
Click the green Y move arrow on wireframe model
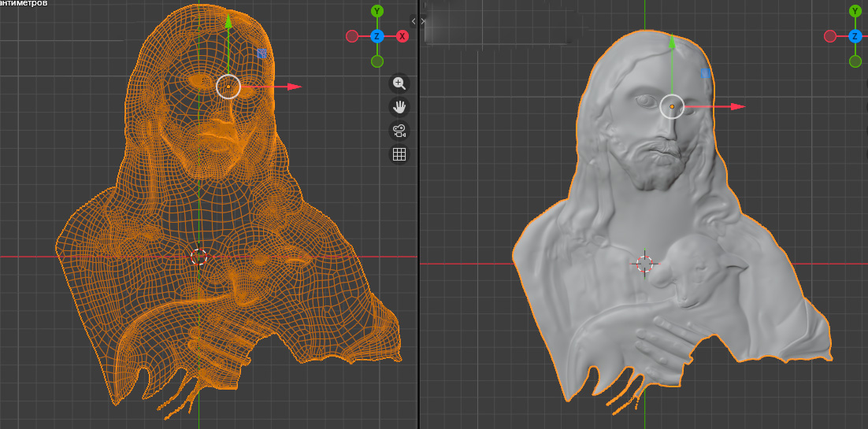tap(228, 21)
